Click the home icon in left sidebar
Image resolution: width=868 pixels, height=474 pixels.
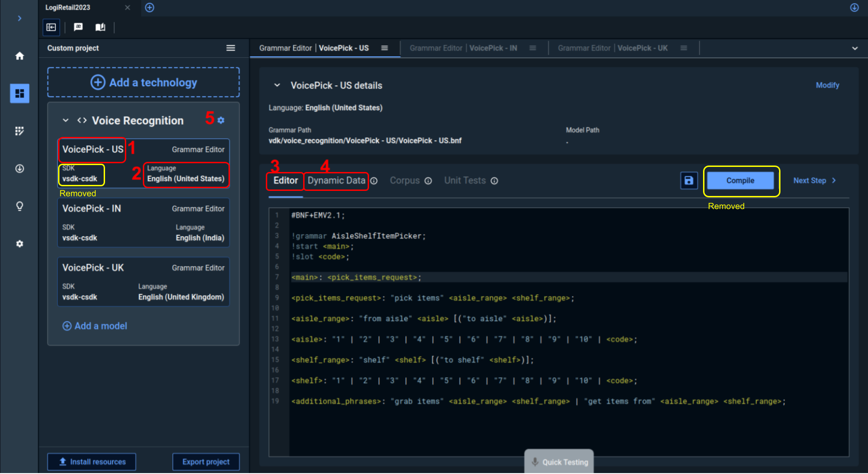[x=19, y=56]
